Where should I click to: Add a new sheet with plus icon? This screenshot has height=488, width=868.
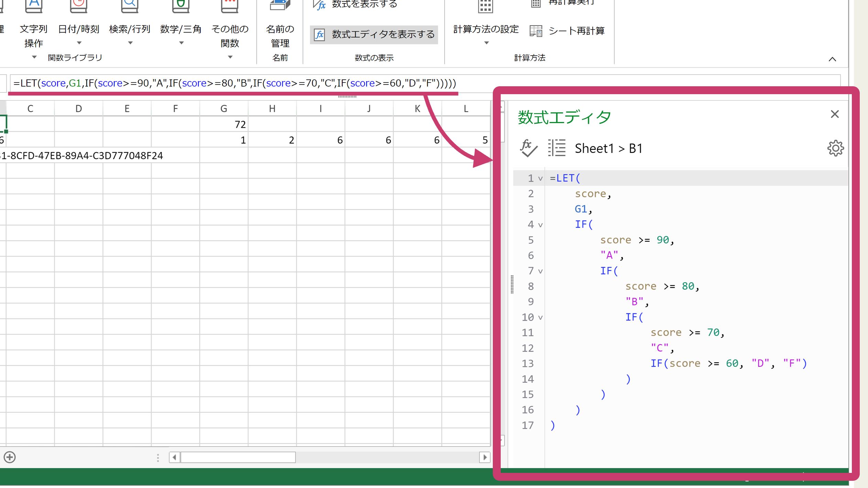coord(10,457)
